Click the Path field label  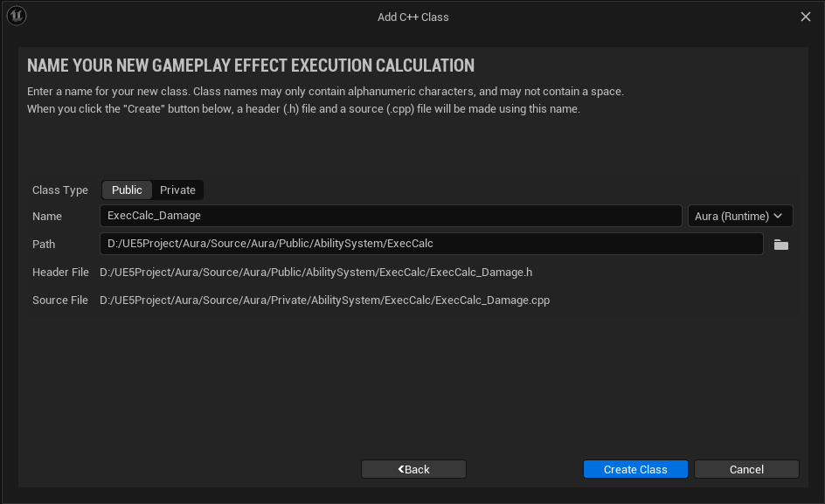click(44, 244)
